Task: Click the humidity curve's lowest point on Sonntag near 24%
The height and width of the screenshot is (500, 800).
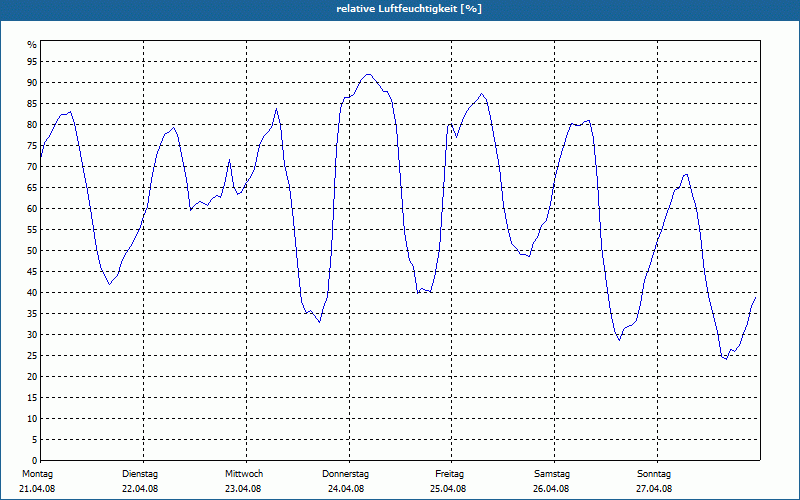Action: 726,359
